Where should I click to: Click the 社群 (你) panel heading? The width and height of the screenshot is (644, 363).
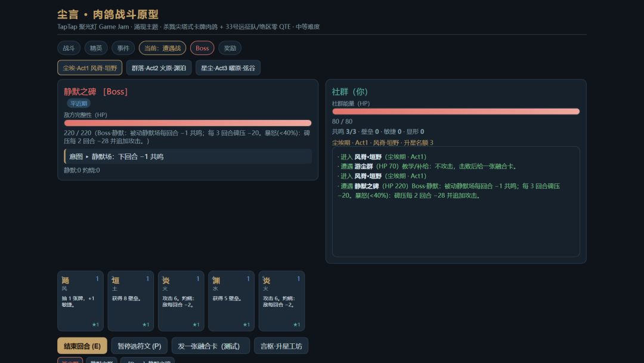point(350,92)
